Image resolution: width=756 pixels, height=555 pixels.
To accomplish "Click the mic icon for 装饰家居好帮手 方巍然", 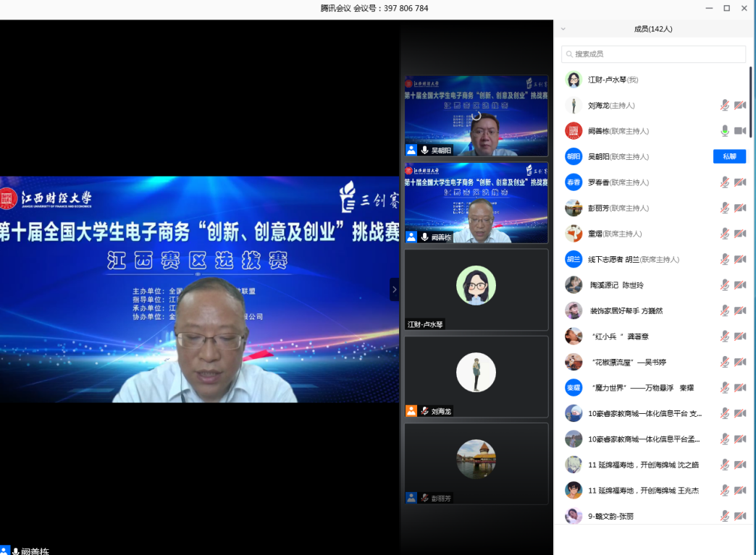I will coord(725,310).
